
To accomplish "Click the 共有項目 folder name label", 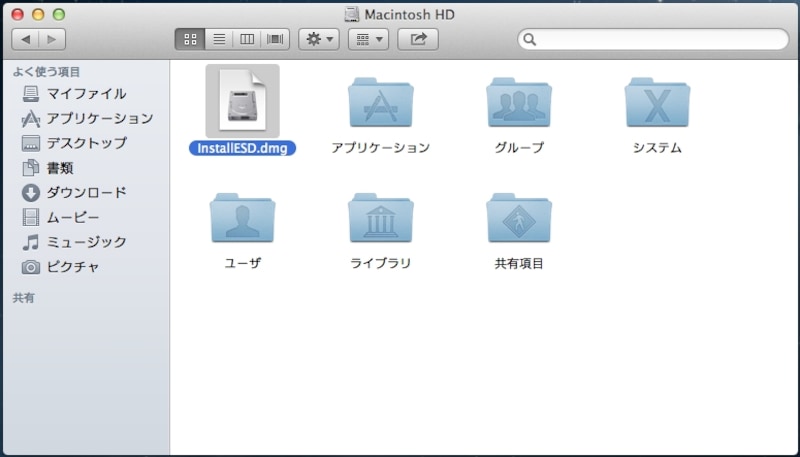I will [519, 263].
